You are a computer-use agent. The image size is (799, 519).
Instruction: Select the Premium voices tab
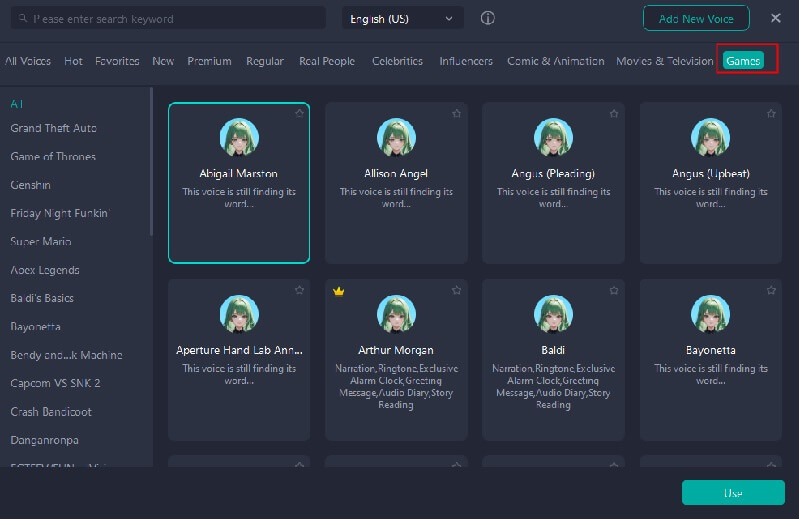click(209, 61)
